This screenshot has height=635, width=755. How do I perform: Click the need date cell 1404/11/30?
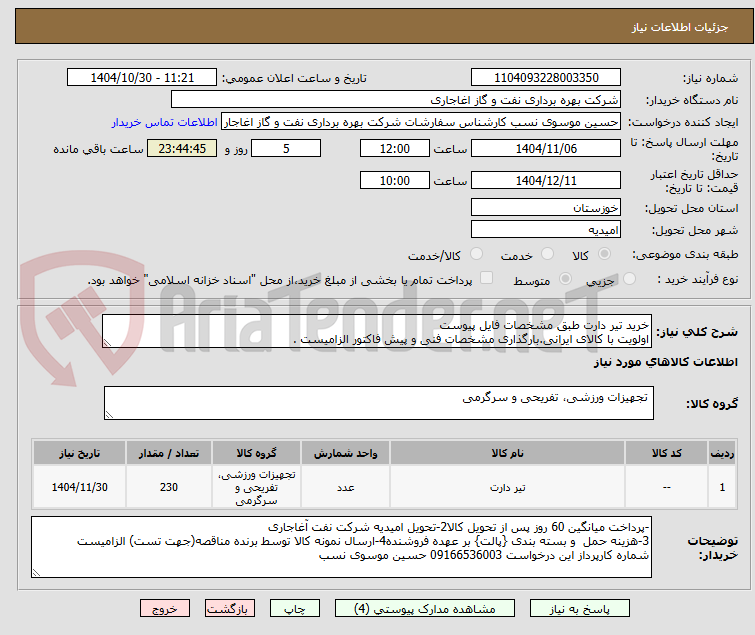click(79, 487)
